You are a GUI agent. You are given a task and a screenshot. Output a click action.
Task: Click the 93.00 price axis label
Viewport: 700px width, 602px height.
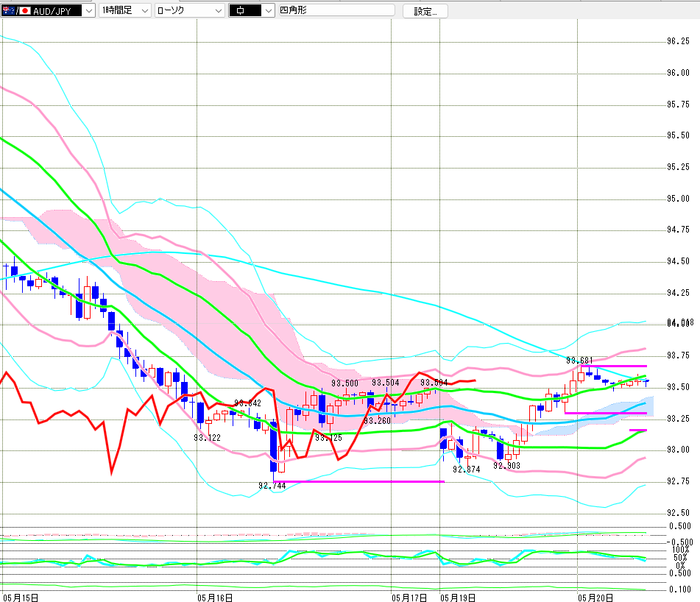[x=678, y=450]
